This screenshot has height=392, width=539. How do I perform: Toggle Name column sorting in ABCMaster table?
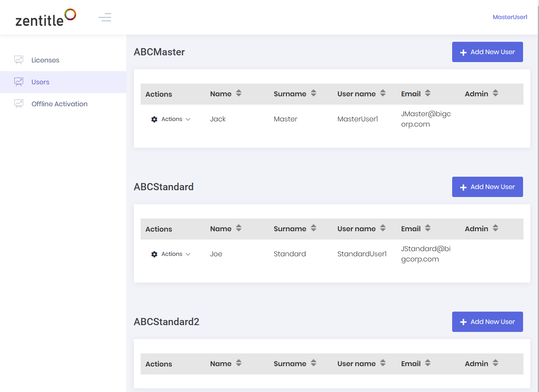pos(238,93)
